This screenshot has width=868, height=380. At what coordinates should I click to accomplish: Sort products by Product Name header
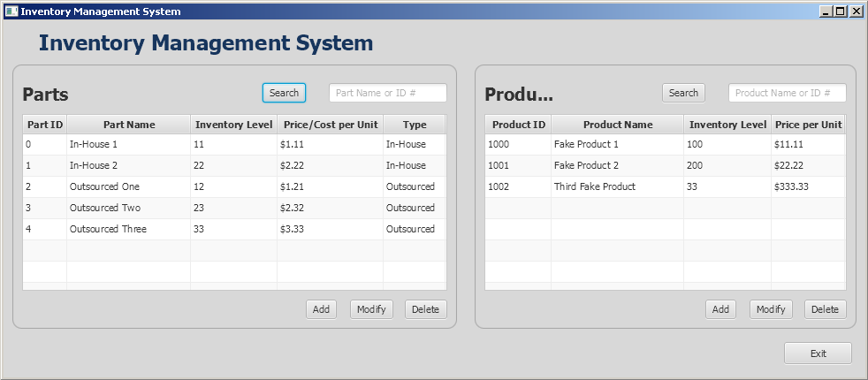pyautogui.click(x=617, y=125)
